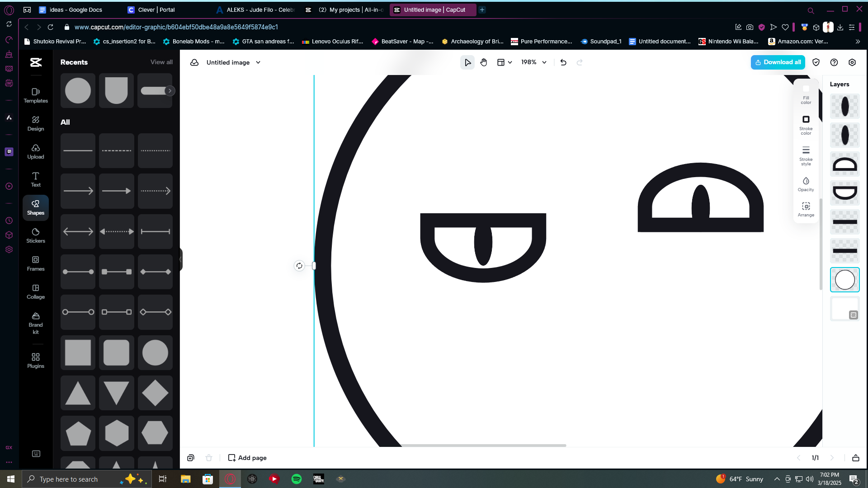Select the Shapes tab in sidebar
This screenshot has width=868, height=488.
[36, 207]
